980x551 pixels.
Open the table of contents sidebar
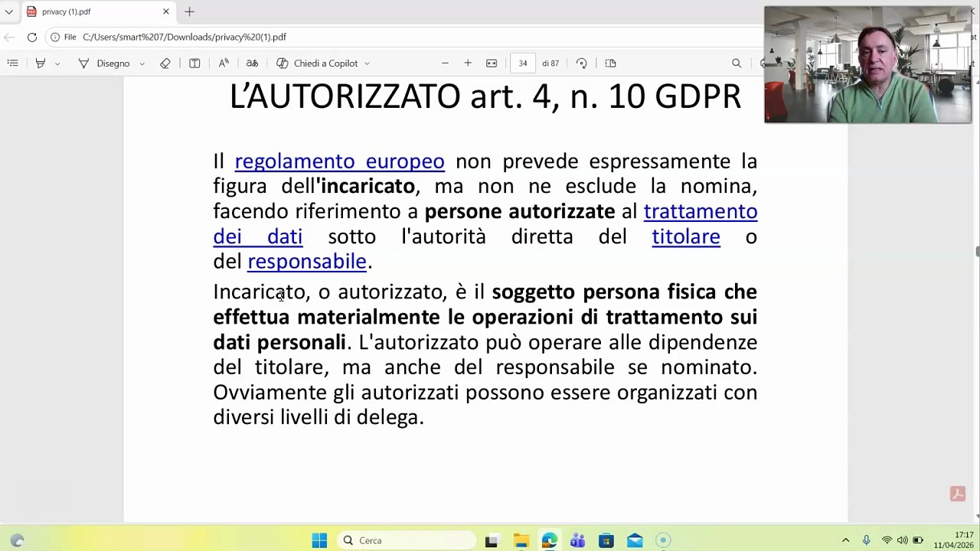(12, 63)
